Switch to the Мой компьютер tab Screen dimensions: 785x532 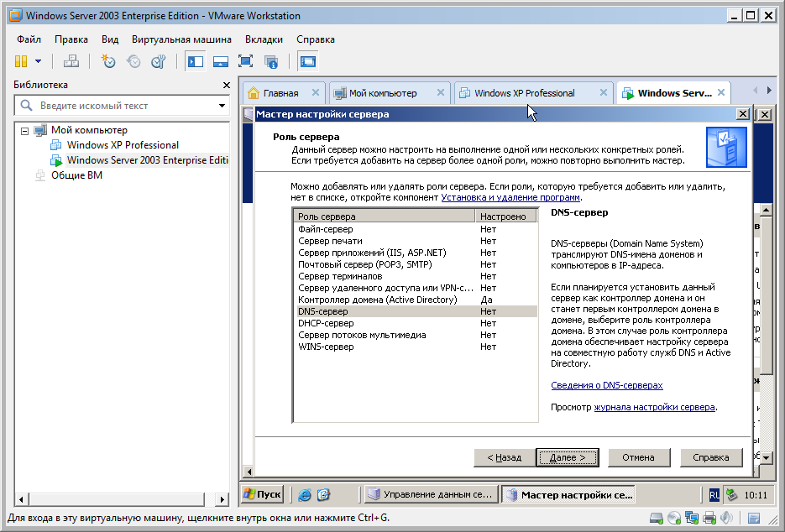tap(383, 93)
